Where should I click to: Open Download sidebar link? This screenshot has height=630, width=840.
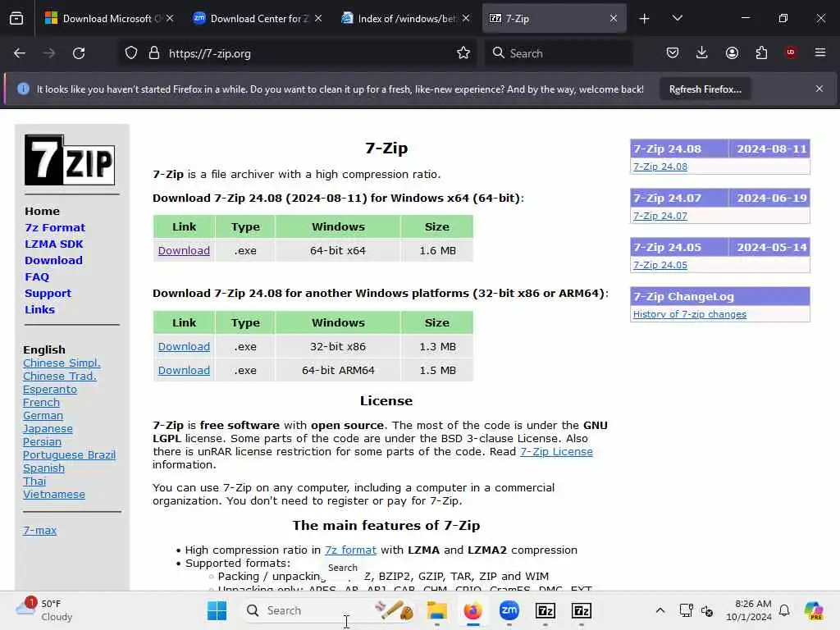[x=53, y=260]
